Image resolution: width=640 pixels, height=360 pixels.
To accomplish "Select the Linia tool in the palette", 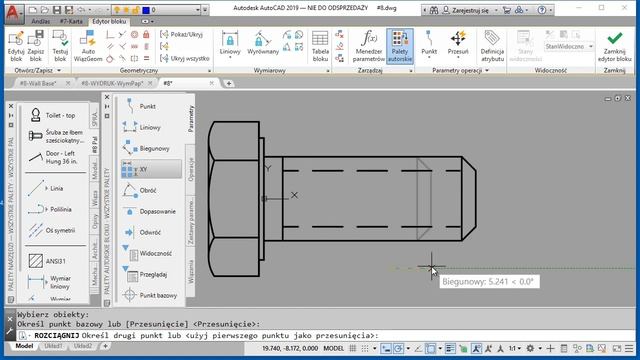I will pos(46,188).
